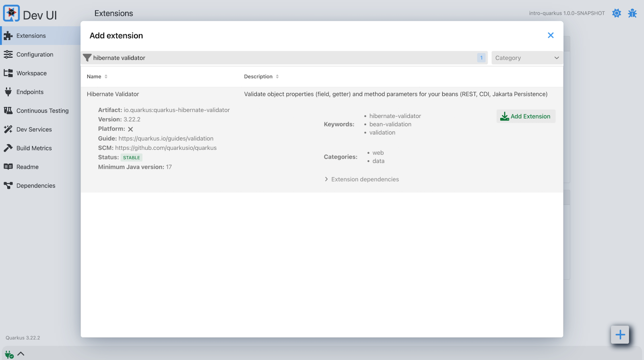This screenshot has height=360, width=644.
Task: Click the filter funnel icon
Action: coord(87,58)
